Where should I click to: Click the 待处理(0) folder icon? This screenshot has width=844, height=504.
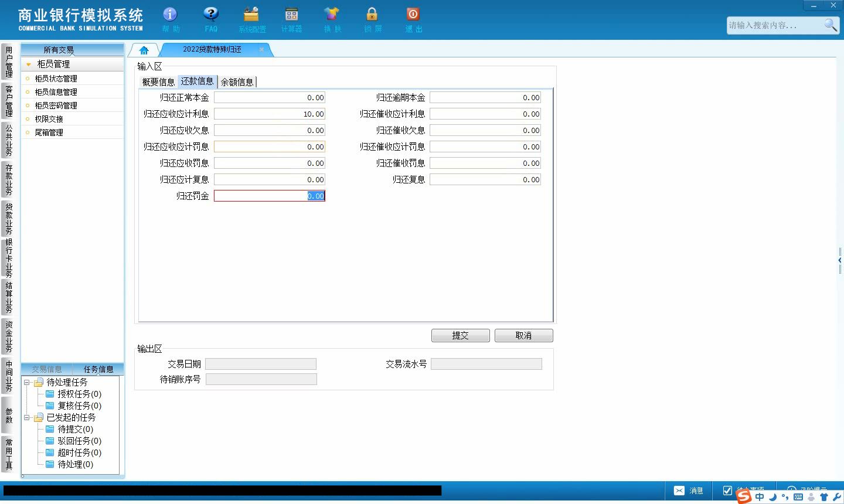[50, 464]
